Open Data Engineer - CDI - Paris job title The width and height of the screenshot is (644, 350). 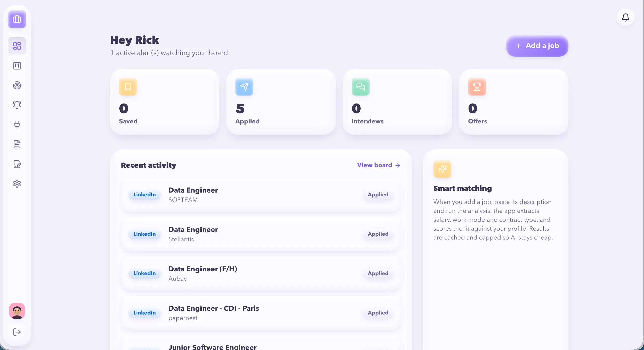[213, 308]
